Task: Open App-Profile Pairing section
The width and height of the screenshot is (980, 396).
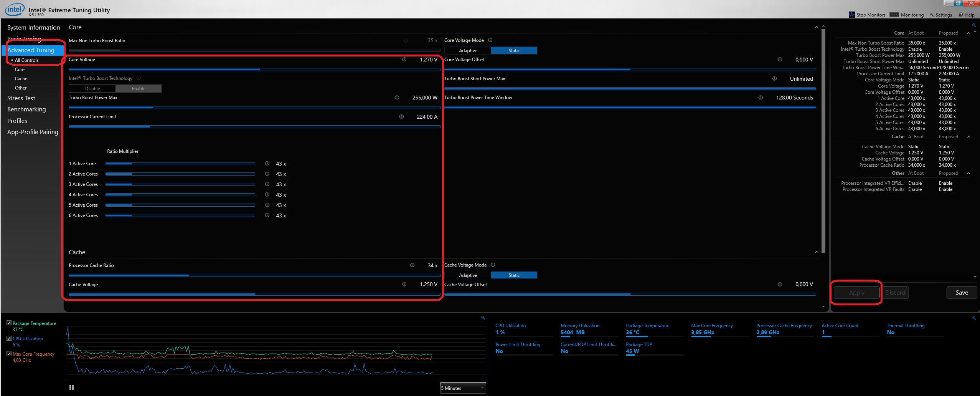Action: (33, 132)
